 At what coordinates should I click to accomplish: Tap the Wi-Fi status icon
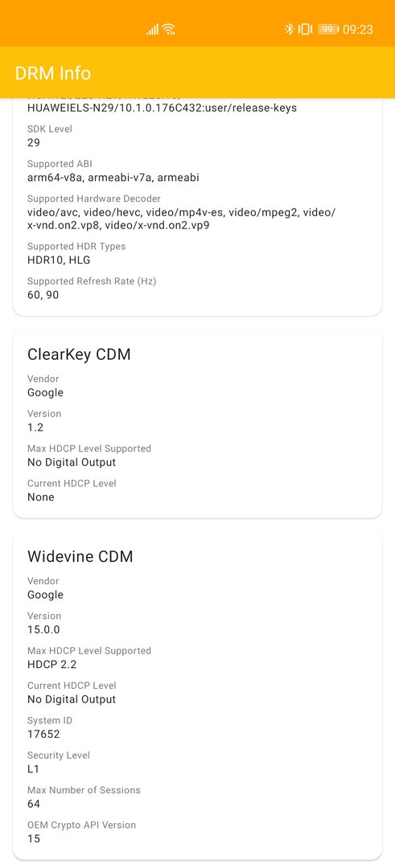click(x=169, y=30)
